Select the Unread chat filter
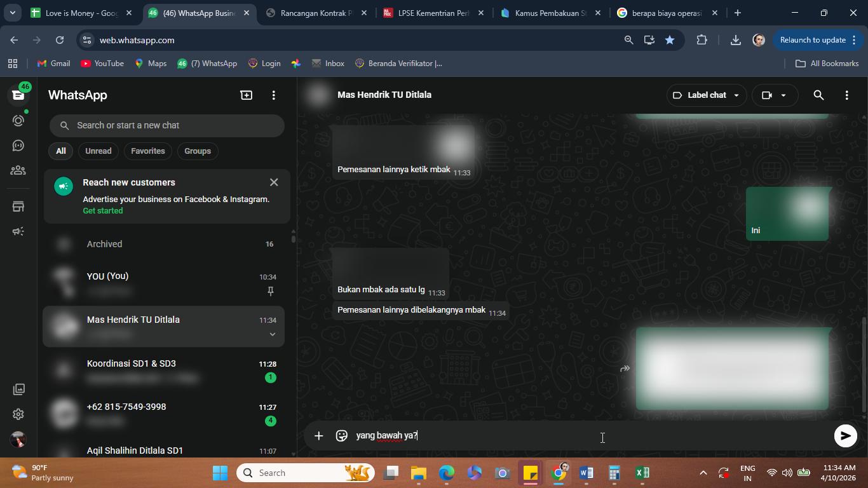Image resolution: width=868 pixels, height=488 pixels. [98, 151]
